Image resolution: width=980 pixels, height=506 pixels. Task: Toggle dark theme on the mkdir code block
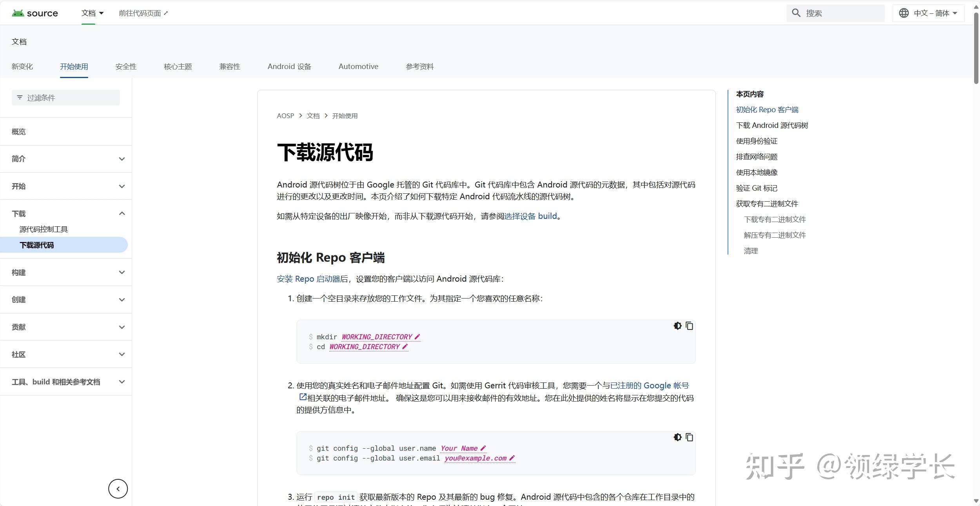677,326
